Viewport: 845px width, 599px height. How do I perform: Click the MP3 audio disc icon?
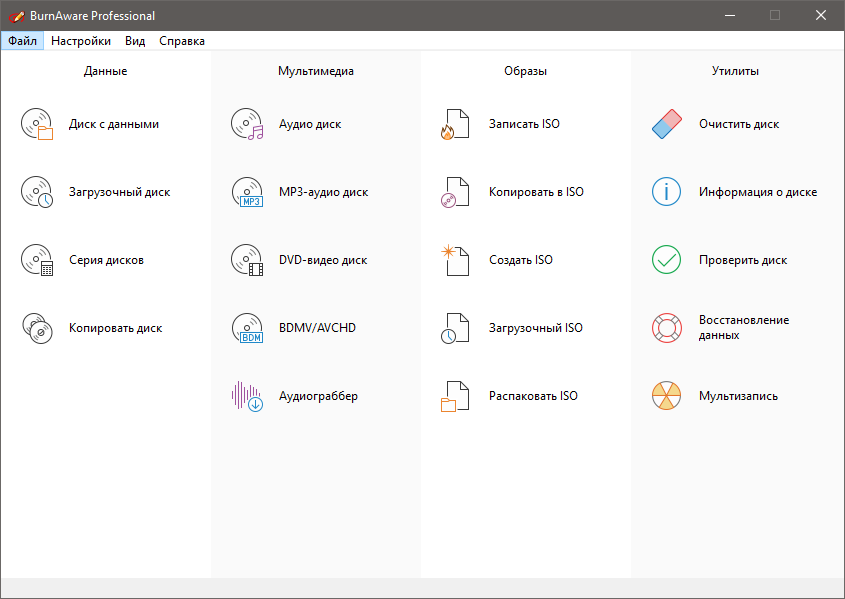tap(247, 192)
